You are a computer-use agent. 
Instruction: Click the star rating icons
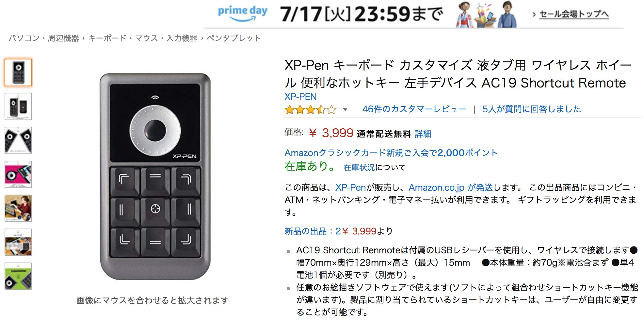311,110
